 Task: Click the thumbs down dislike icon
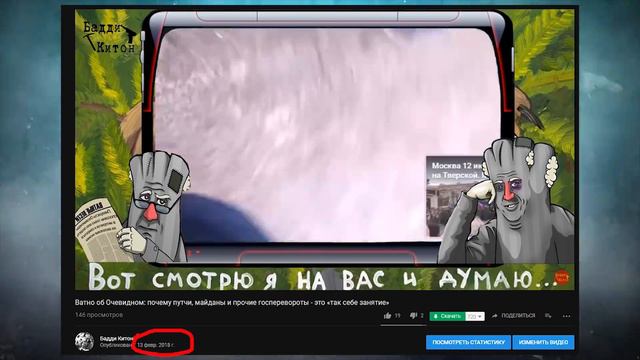(413, 316)
